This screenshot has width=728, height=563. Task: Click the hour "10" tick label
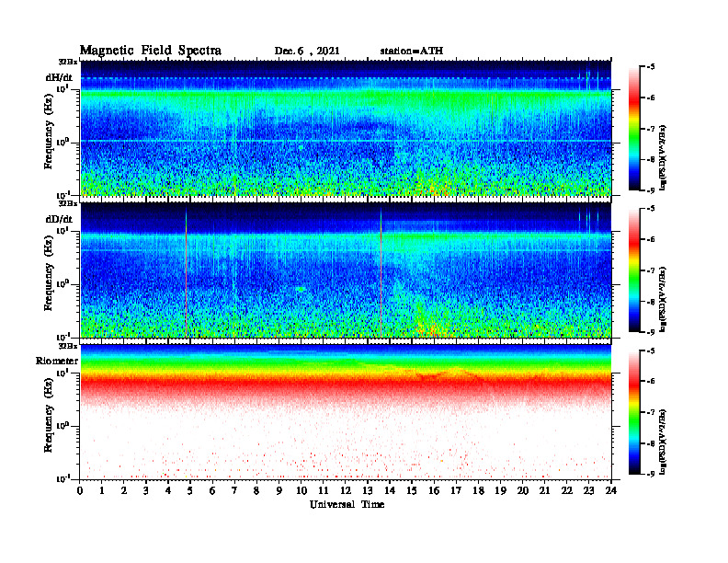(x=301, y=491)
